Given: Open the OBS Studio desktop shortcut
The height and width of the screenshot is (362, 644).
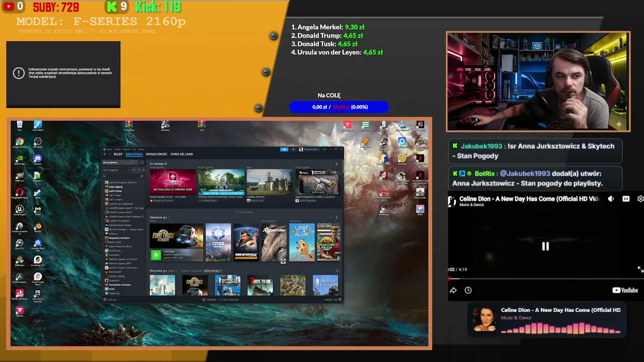Looking at the screenshot, I should pyautogui.click(x=38, y=142).
